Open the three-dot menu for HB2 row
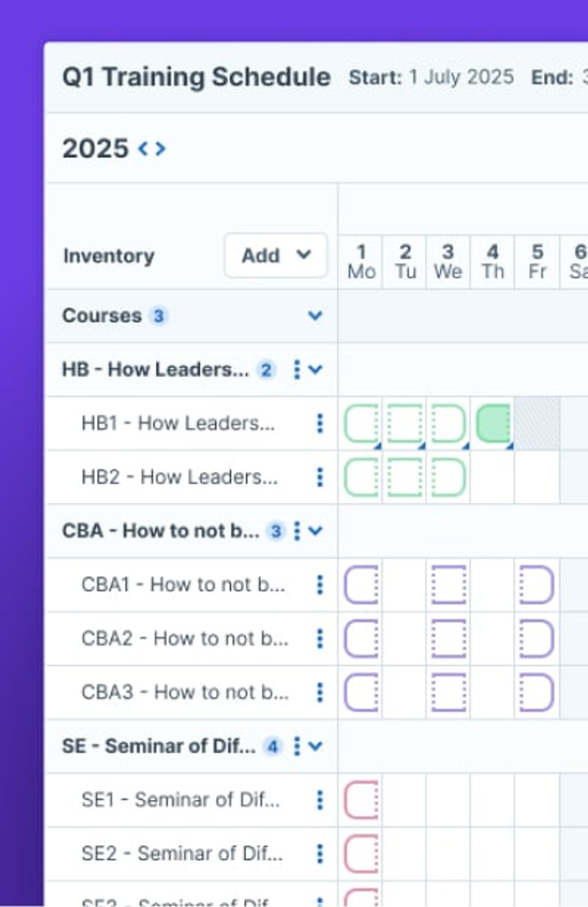This screenshot has width=588, height=907. [320, 477]
